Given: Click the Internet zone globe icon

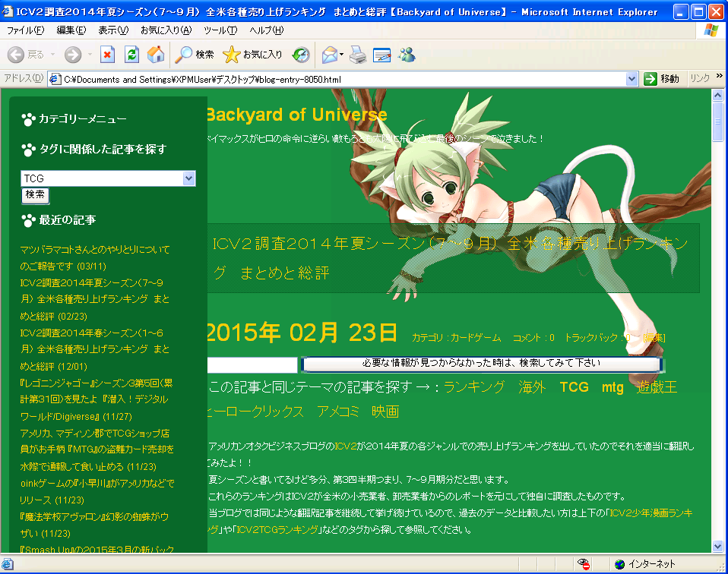Looking at the screenshot, I should pyautogui.click(x=619, y=564).
